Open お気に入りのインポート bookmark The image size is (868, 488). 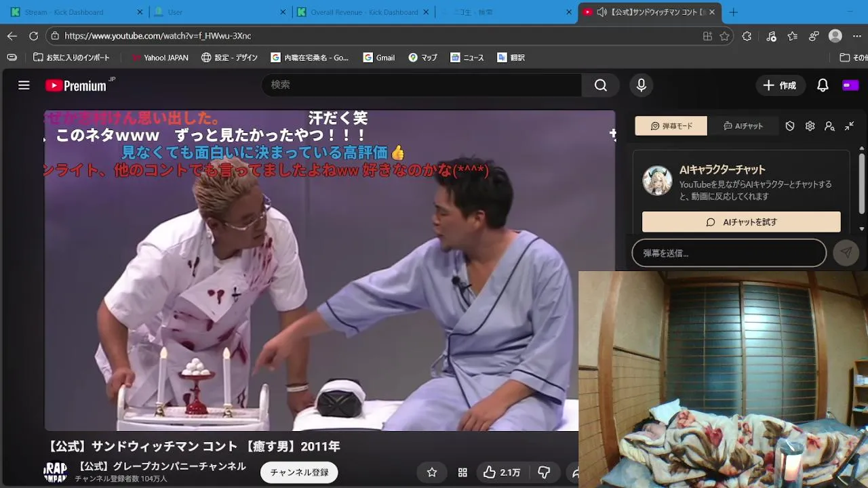tap(71, 58)
